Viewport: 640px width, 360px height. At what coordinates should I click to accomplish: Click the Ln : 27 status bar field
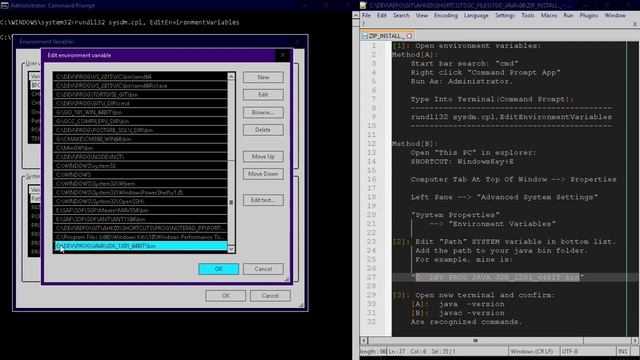(396, 351)
